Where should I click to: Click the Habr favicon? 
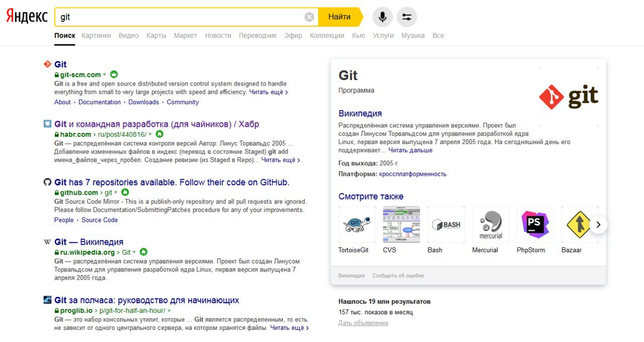pyautogui.click(x=47, y=124)
